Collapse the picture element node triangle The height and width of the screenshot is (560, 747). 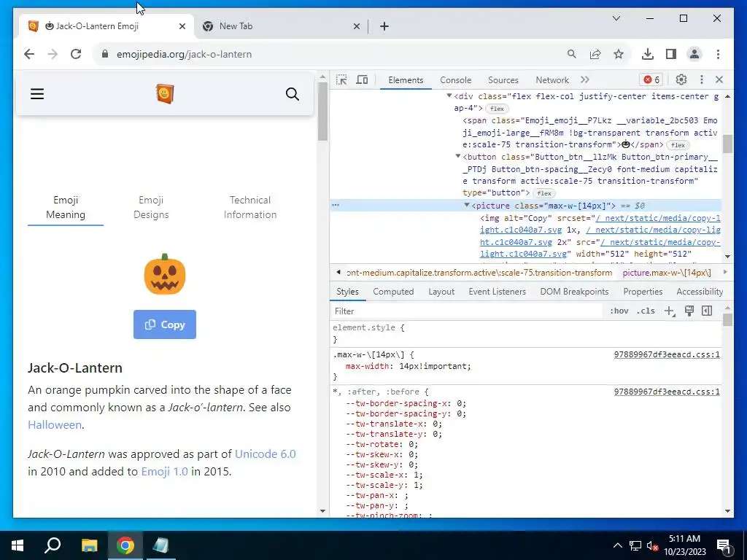pyautogui.click(x=467, y=205)
